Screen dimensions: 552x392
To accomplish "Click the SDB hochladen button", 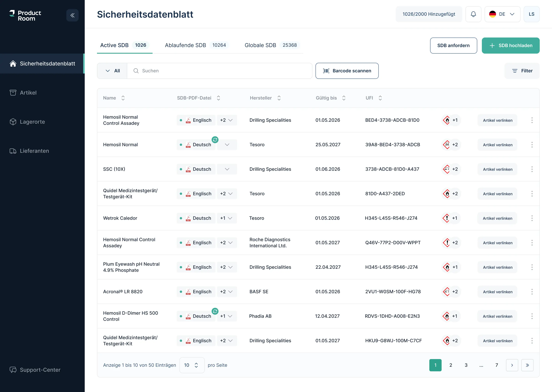I will 510,46.
